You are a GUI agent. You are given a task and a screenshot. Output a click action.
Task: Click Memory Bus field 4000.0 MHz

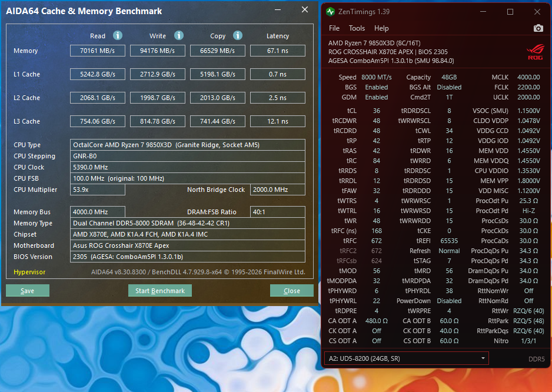(98, 212)
